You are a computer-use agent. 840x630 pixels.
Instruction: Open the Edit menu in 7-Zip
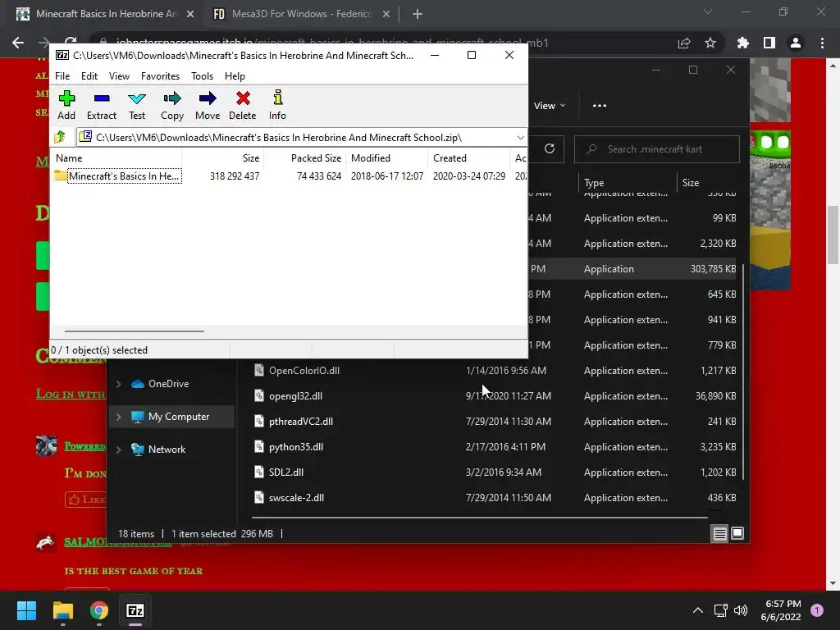[x=89, y=76]
